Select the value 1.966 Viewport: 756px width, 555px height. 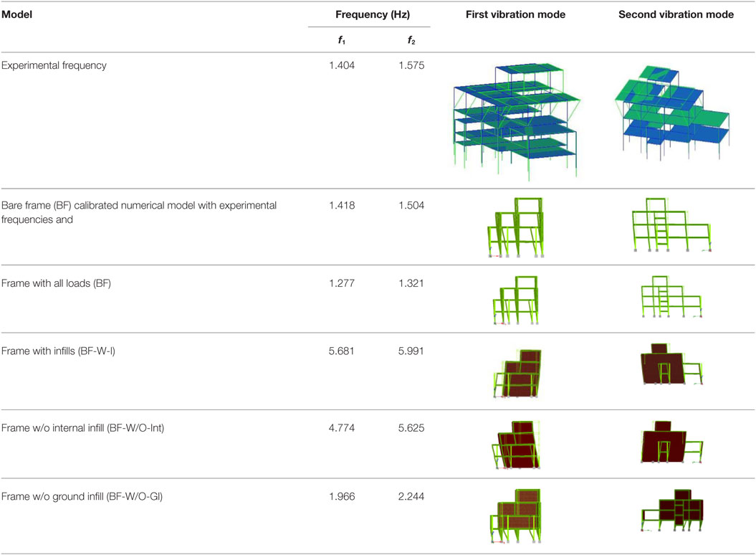[x=342, y=497]
